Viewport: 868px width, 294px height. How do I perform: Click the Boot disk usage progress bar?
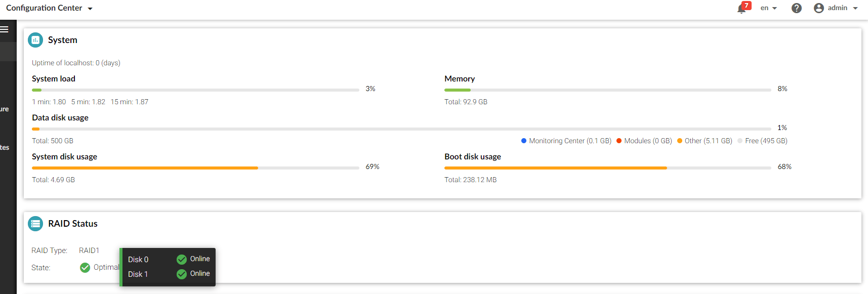607,167
